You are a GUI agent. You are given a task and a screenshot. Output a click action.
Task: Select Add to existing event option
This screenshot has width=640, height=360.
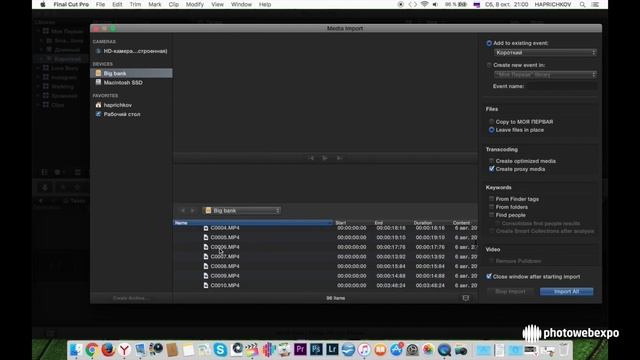click(489, 43)
